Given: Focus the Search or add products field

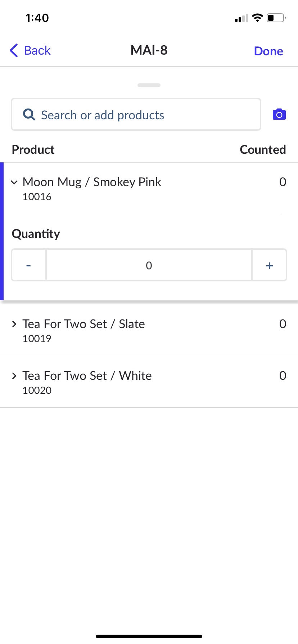Looking at the screenshot, I should click(144, 115).
